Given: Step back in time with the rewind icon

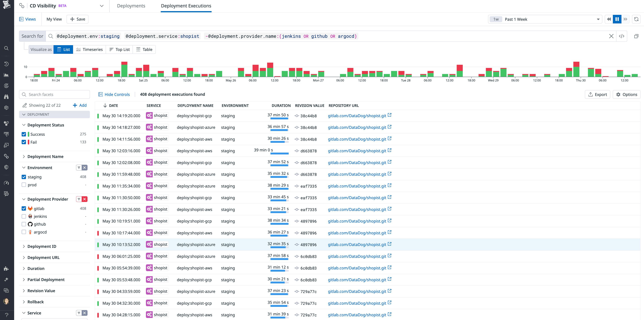Looking at the screenshot, I should [x=609, y=19].
